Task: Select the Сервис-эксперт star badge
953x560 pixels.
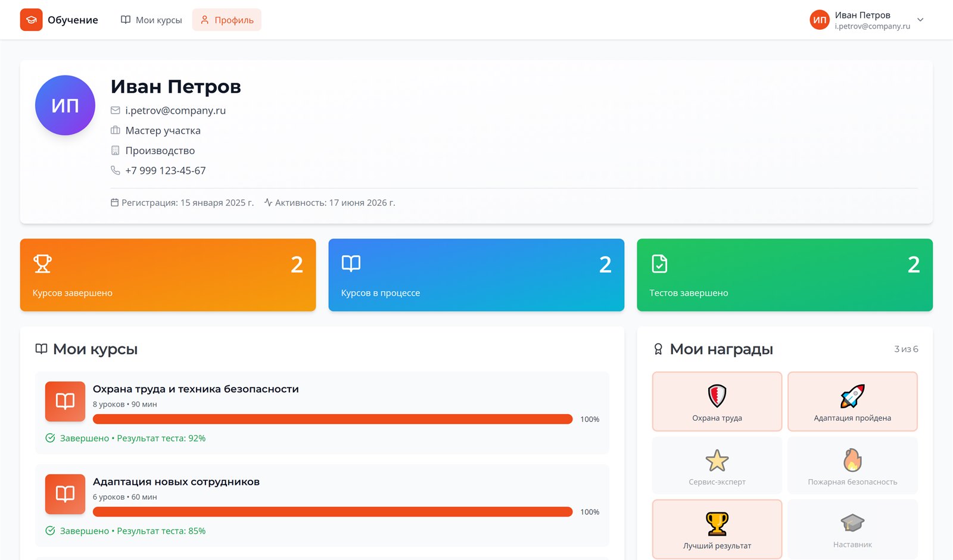Action: (717, 465)
